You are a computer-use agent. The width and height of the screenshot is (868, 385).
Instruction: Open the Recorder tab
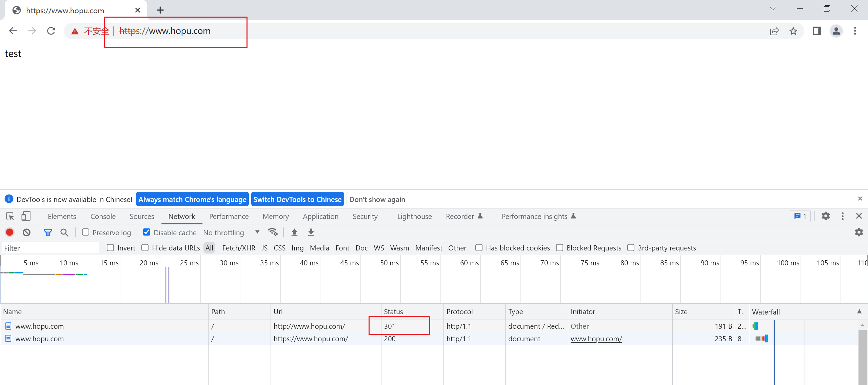coord(464,216)
